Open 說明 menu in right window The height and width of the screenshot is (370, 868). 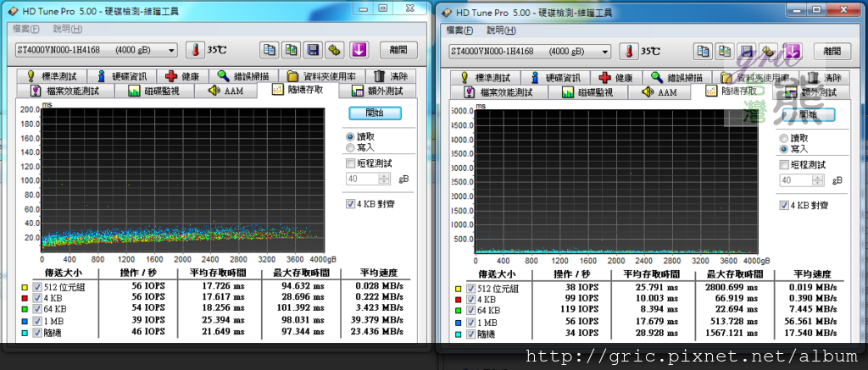click(502, 30)
